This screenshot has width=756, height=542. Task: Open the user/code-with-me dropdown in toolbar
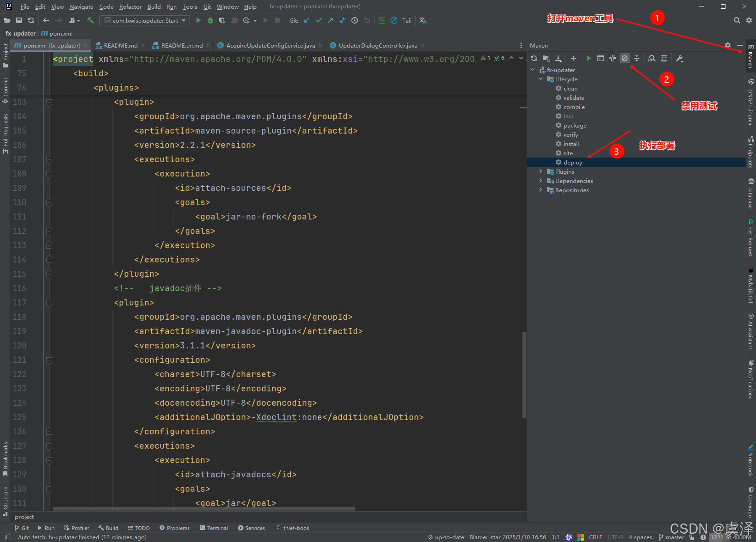tap(74, 20)
